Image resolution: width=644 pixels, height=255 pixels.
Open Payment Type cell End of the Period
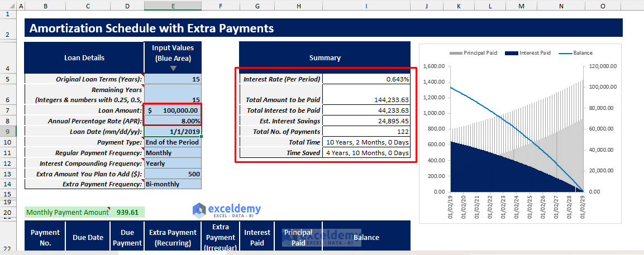pyautogui.click(x=173, y=142)
